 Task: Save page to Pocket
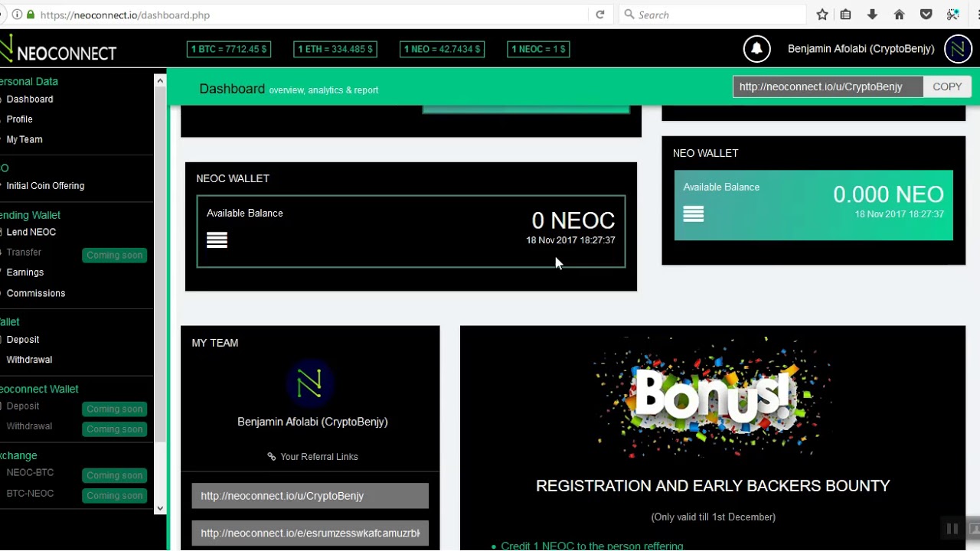pos(926,15)
